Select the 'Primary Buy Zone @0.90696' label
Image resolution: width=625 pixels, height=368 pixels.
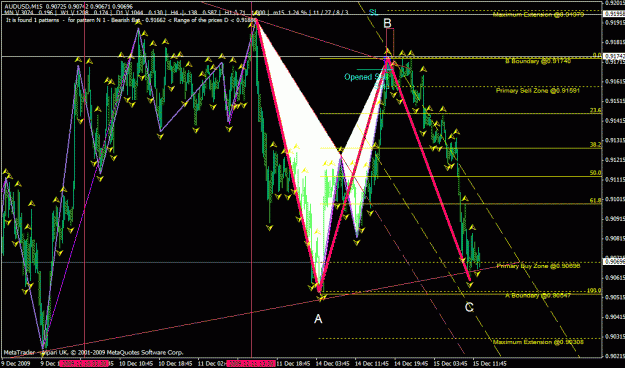(539, 266)
